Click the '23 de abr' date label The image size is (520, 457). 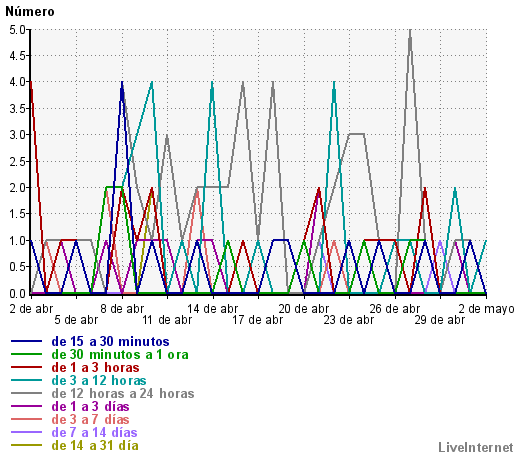click(349, 320)
